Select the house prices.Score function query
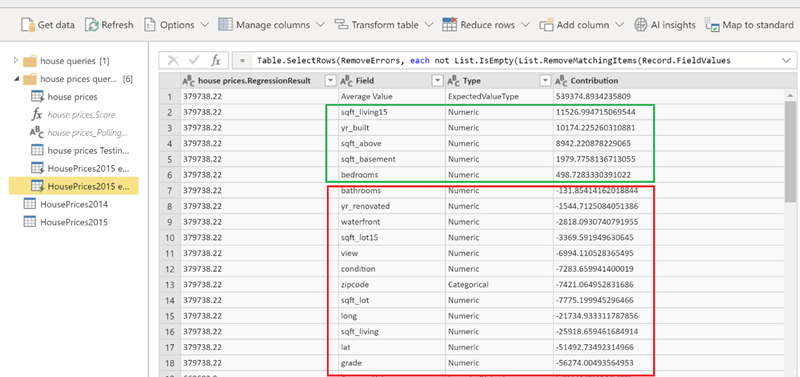Screen dimensions: 800x377 (x=81, y=115)
